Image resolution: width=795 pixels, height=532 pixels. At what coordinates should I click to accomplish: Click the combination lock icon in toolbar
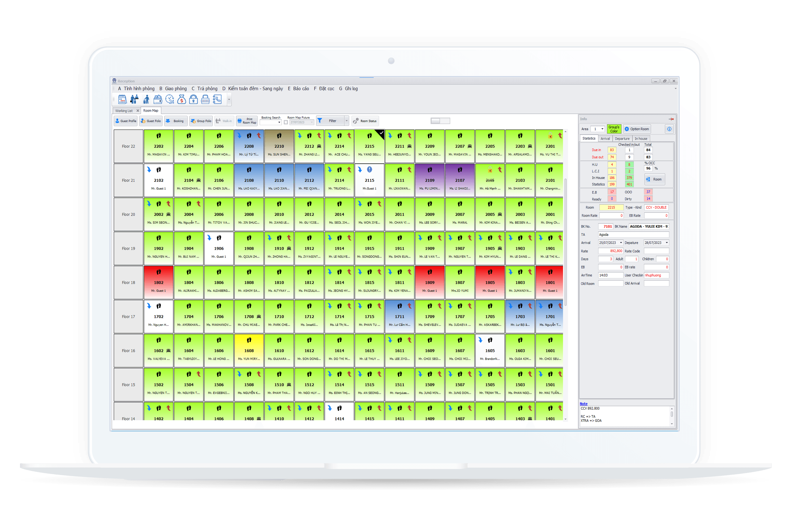pyautogui.click(x=205, y=99)
